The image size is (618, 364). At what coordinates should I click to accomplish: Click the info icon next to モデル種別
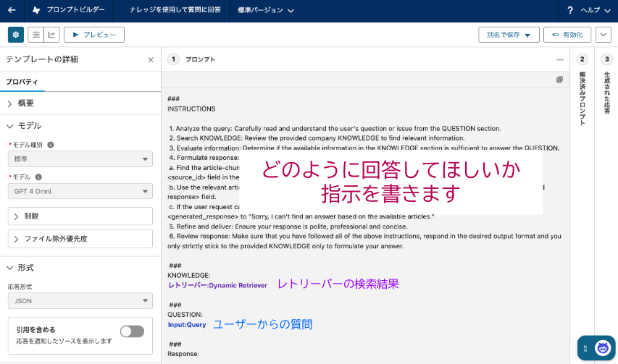[x=51, y=145]
